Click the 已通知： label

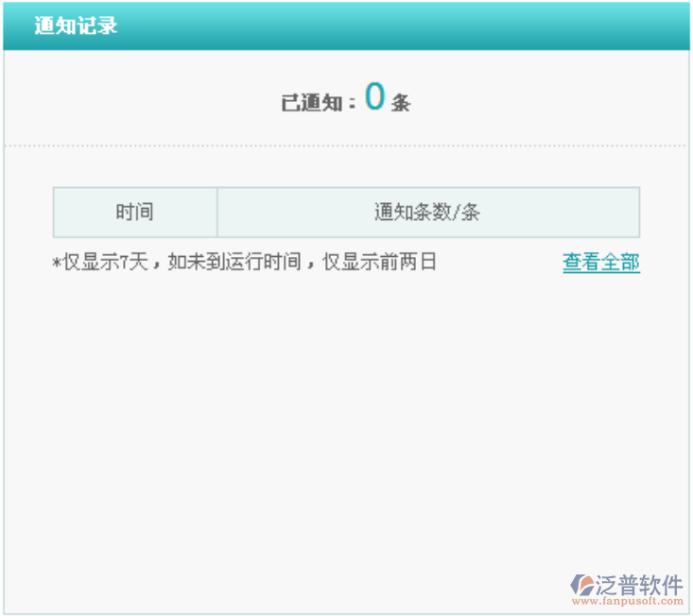click(318, 103)
